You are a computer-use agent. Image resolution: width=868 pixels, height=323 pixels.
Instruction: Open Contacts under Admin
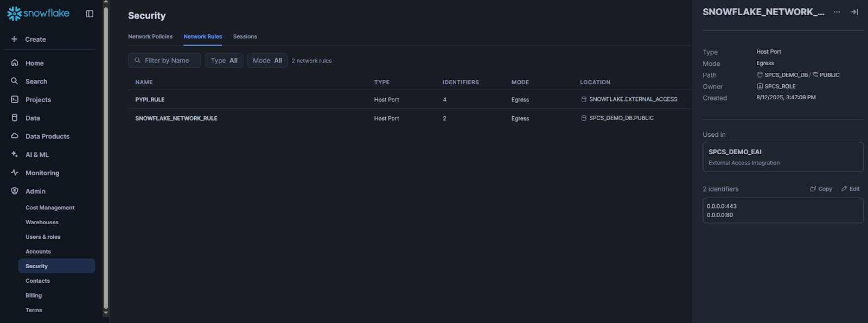click(x=37, y=281)
